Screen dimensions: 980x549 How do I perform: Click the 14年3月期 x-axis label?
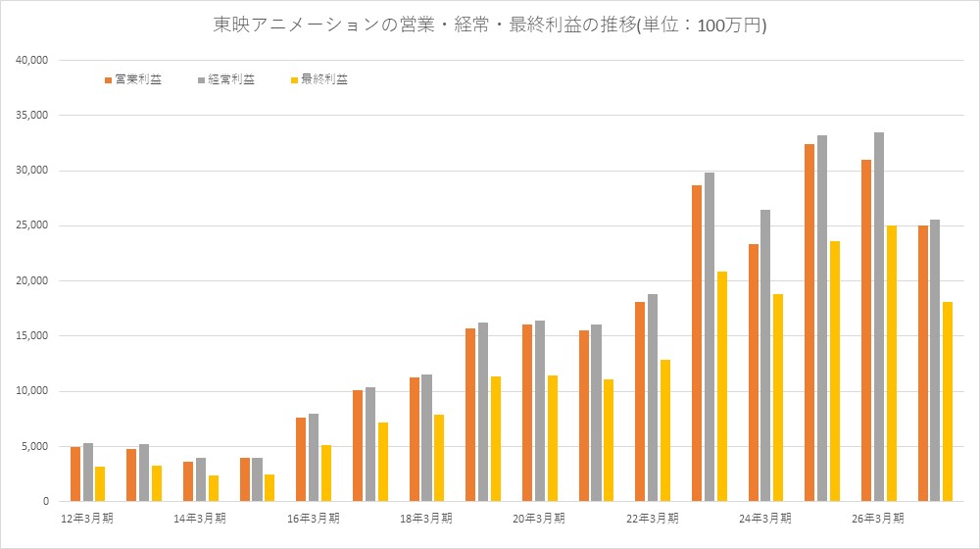tap(199, 519)
